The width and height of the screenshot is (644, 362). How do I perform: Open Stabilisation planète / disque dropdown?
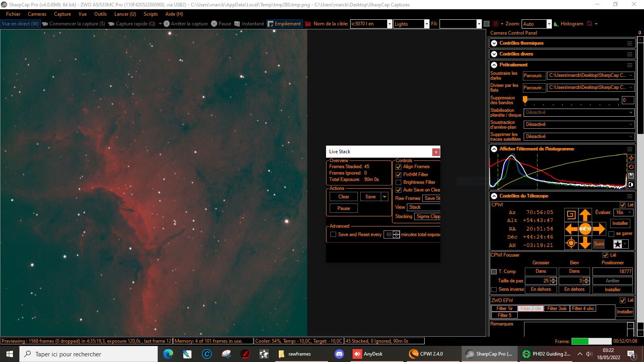click(x=579, y=112)
